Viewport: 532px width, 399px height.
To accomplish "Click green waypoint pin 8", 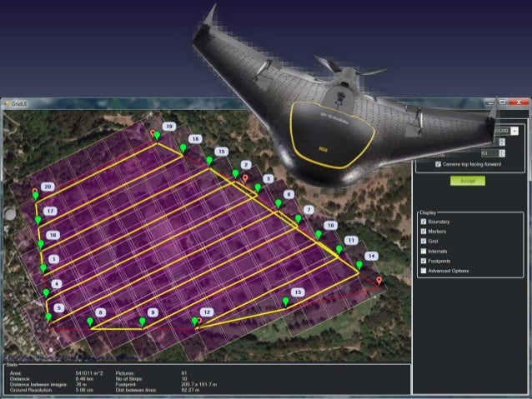I will pyautogui.click(x=90, y=322).
